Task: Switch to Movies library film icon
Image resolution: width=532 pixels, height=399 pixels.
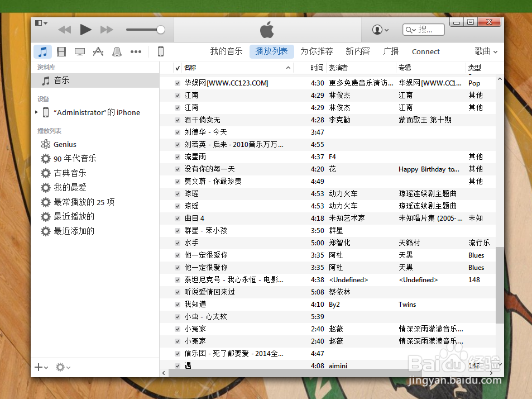Action: (61, 51)
